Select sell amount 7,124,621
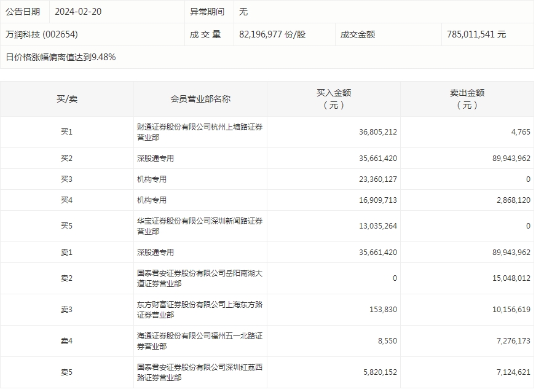The height and width of the screenshot is (392, 536). click(x=513, y=372)
